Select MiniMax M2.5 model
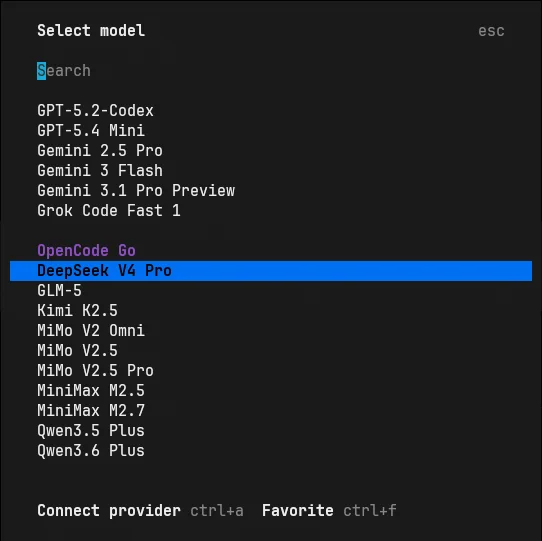The height and width of the screenshot is (541, 542). (x=271, y=391)
